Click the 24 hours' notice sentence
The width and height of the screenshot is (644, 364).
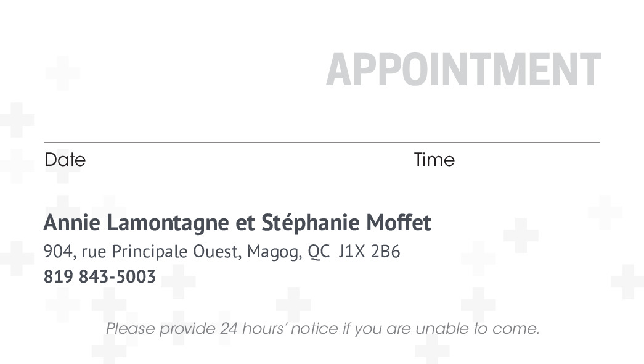point(322,328)
